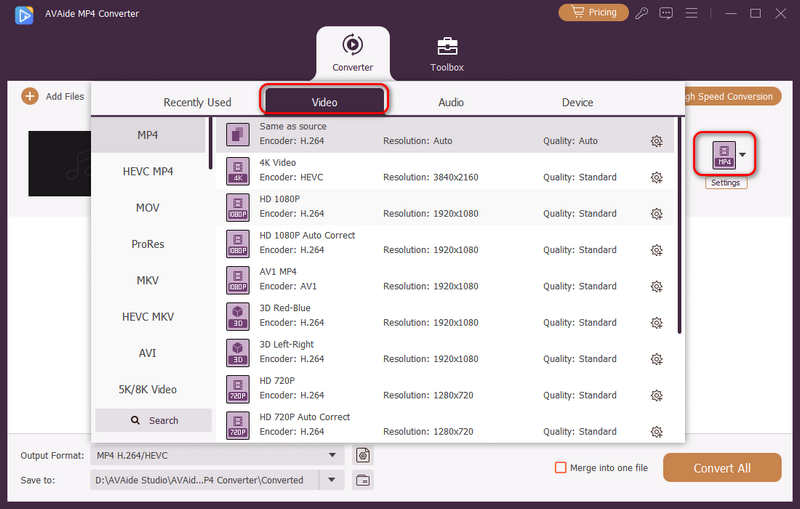This screenshot has height=509, width=800.
Task: Open settings gear for HD 1080P preset
Action: [x=656, y=214]
